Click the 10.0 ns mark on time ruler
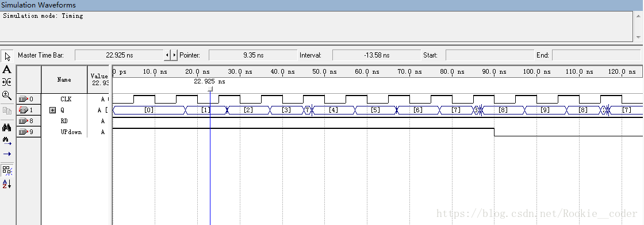 155,71
